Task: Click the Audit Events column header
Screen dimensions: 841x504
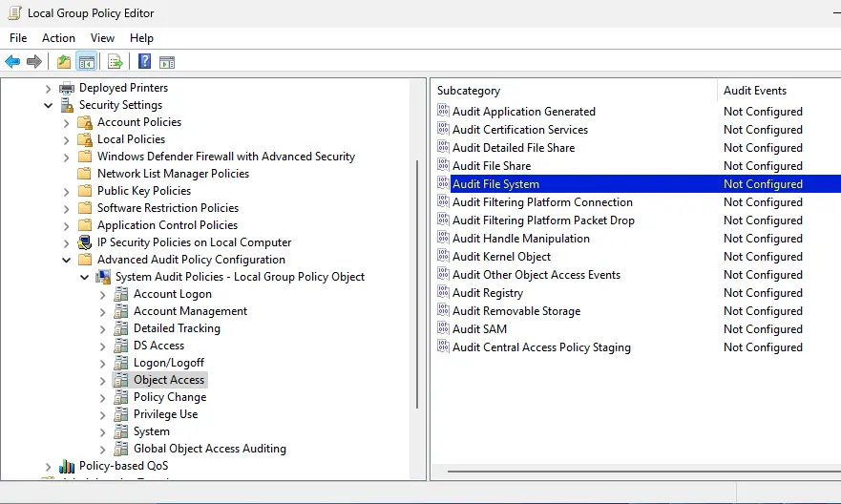Action: click(x=773, y=91)
